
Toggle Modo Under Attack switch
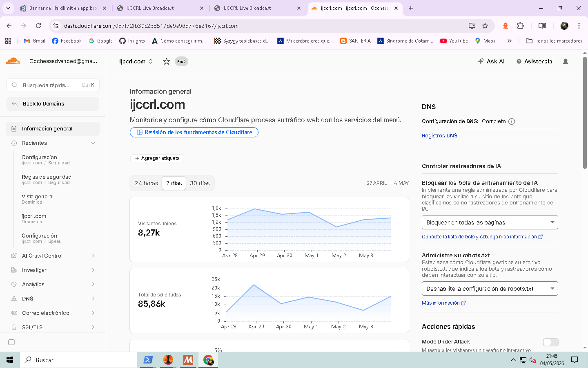pos(550,342)
